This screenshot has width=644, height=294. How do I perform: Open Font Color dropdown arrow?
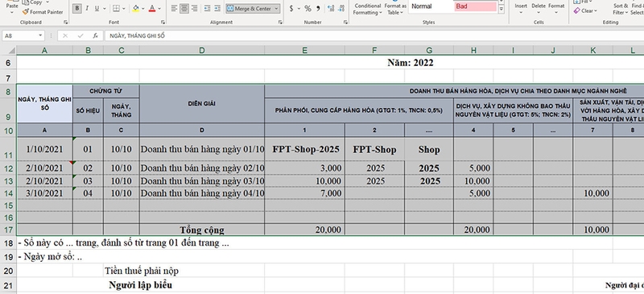tap(159, 8)
